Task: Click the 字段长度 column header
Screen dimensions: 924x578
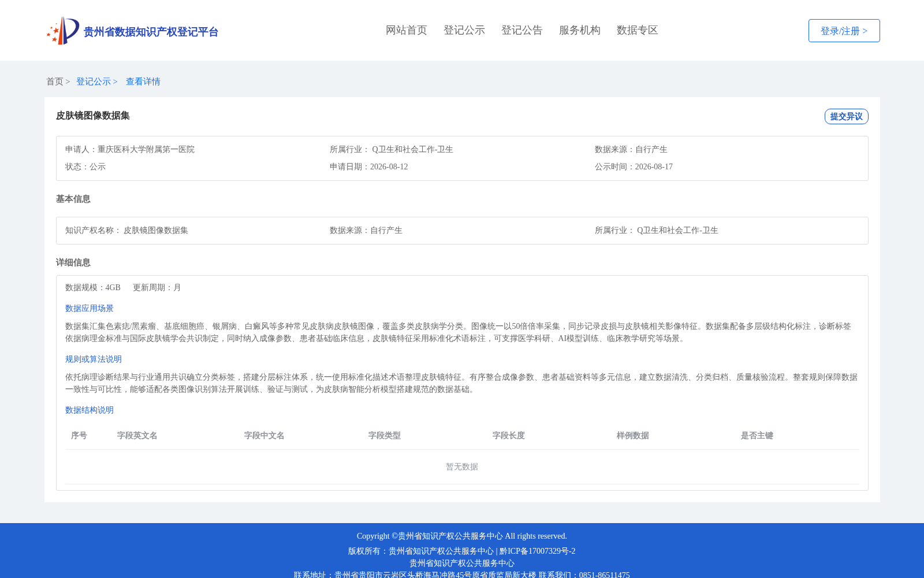Action: point(509,435)
